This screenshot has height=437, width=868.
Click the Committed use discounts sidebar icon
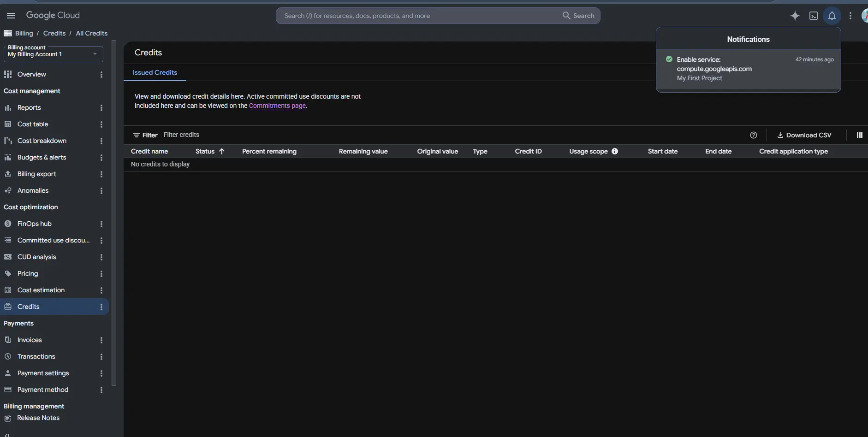click(x=8, y=240)
